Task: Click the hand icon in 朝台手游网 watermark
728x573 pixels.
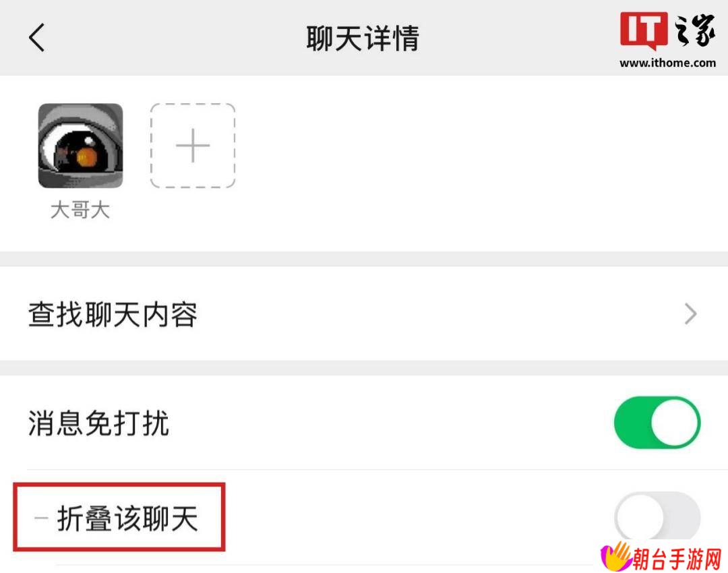Action: (617, 556)
